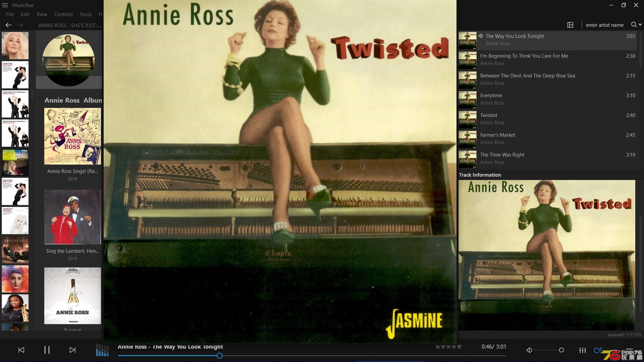This screenshot has height=362, width=644.
Task: Select the white-haired woman artist thumbnail at sidebar top
Action: pos(15,46)
